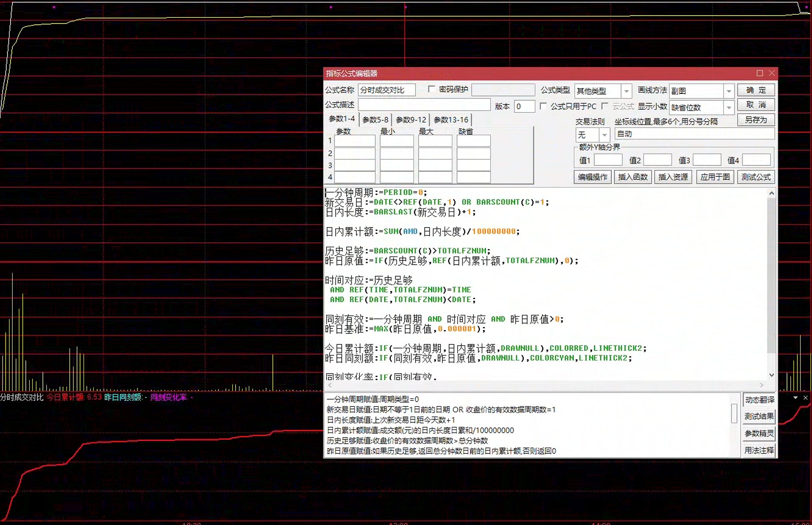Toggle the 密码保护 checkbox
The image size is (812, 525).
point(431,89)
